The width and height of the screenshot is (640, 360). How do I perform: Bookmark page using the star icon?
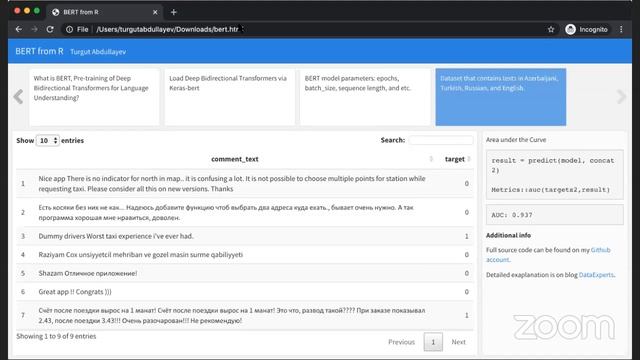pos(551,29)
